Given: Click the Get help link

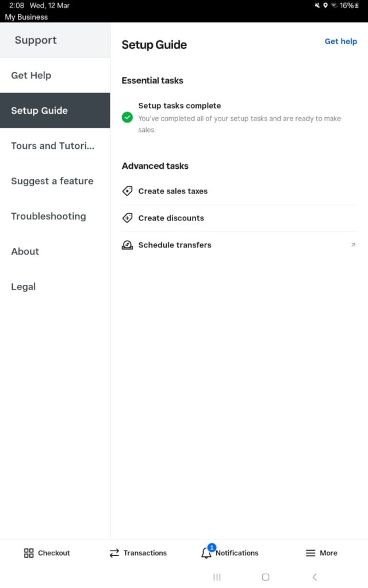Looking at the screenshot, I should (x=340, y=41).
